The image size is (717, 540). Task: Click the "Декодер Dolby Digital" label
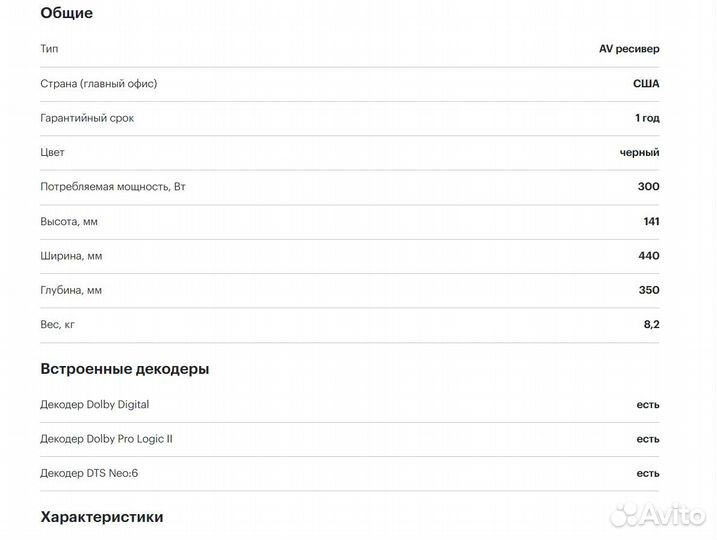(95, 405)
